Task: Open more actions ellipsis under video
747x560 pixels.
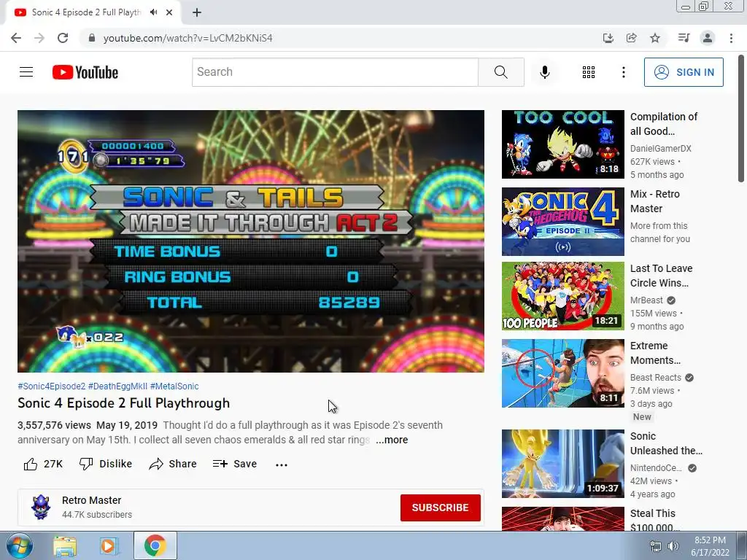Action: (x=282, y=464)
